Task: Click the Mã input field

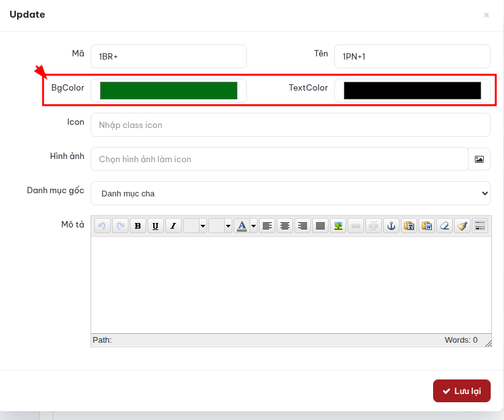Action: click(x=169, y=56)
